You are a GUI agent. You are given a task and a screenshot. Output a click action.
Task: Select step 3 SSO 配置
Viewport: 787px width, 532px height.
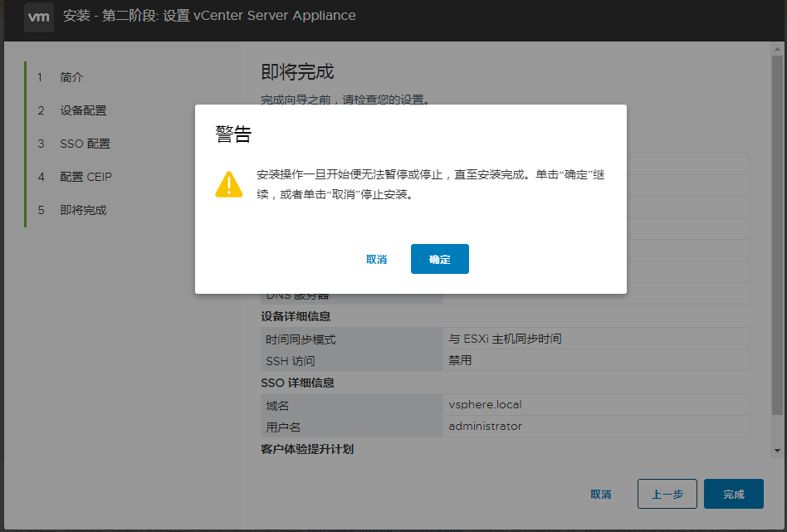click(x=74, y=144)
